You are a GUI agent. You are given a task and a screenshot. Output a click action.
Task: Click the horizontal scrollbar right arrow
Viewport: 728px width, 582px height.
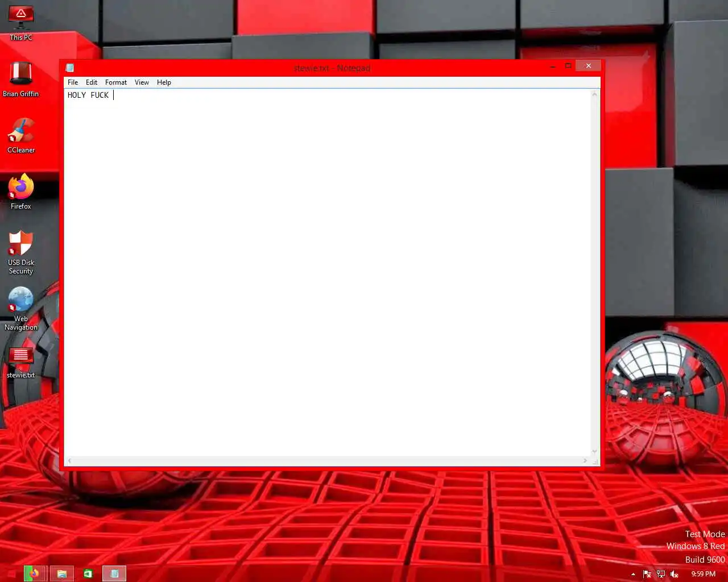point(585,460)
